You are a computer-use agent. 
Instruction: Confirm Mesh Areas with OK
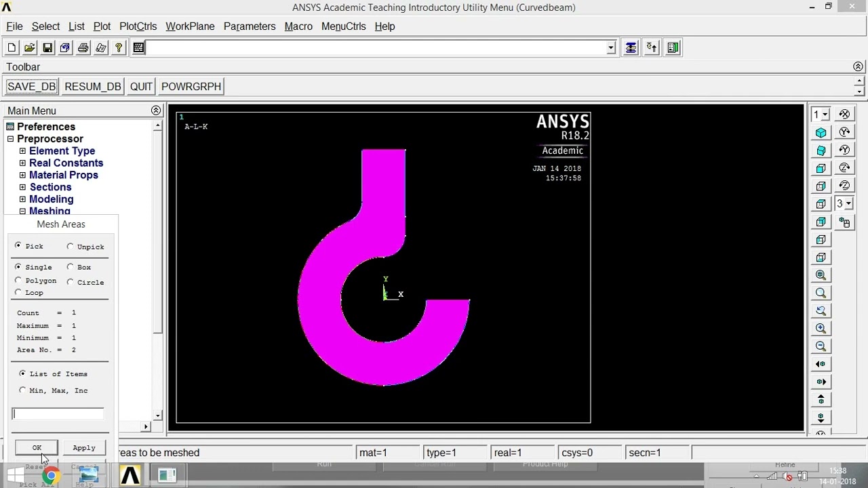pos(37,447)
